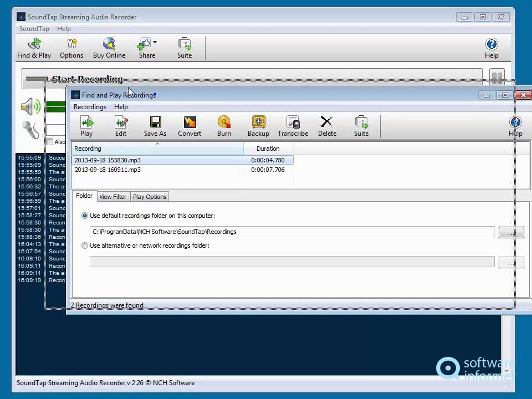The height and width of the screenshot is (399, 532).
Task: Maximize the Find and Play Recordings window
Action: coord(505,95)
